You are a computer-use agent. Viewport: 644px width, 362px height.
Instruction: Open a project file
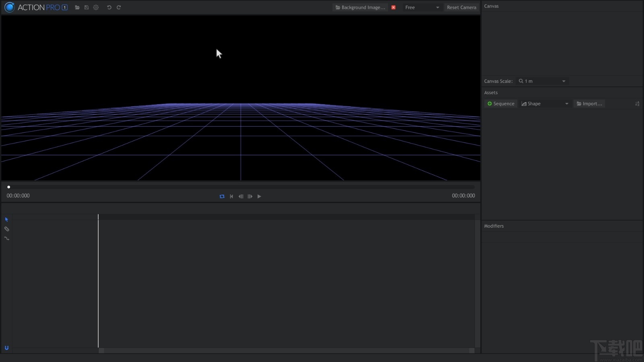[x=77, y=7]
